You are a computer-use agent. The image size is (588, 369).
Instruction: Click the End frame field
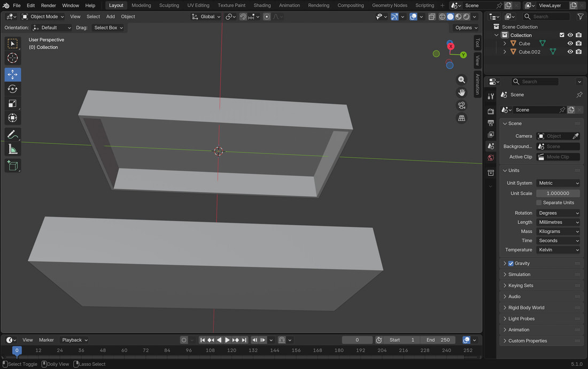coord(438,340)
